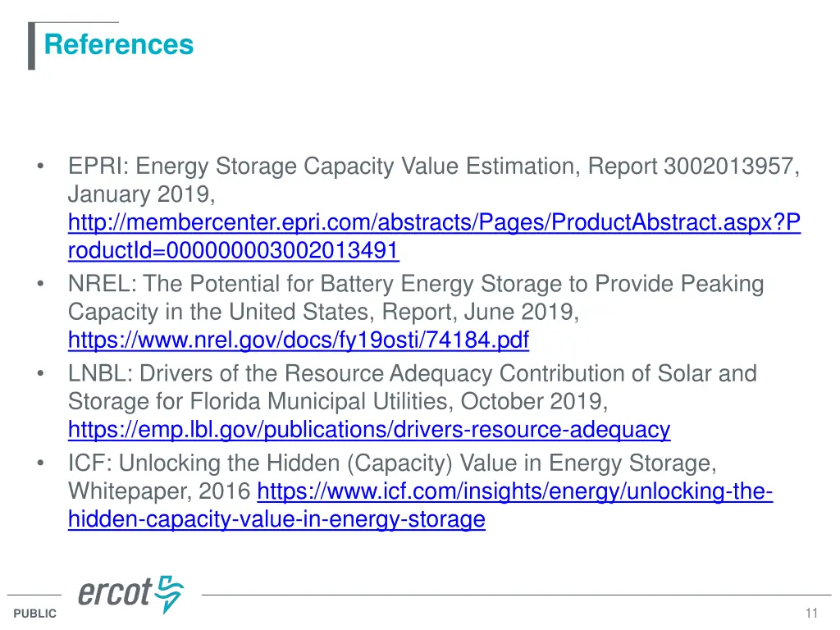Click the gray vertical bar beside the References title

click(x=31, y=46)
